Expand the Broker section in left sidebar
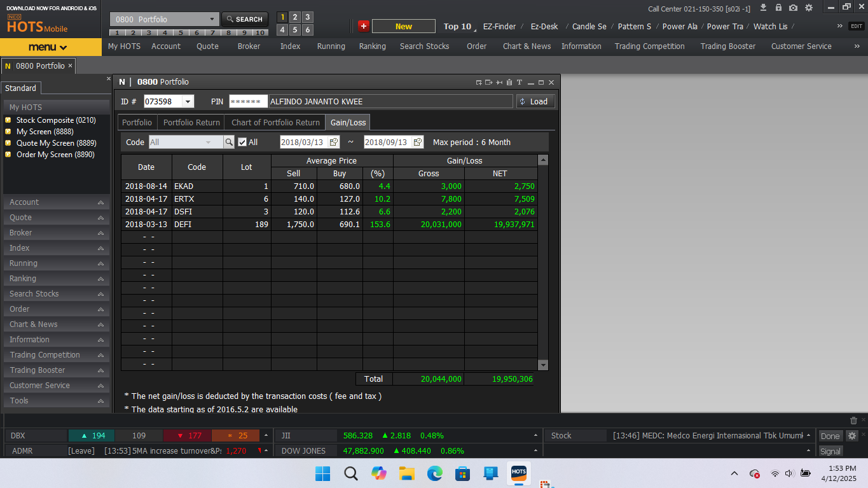868x488 pixels. coord(56,233)
